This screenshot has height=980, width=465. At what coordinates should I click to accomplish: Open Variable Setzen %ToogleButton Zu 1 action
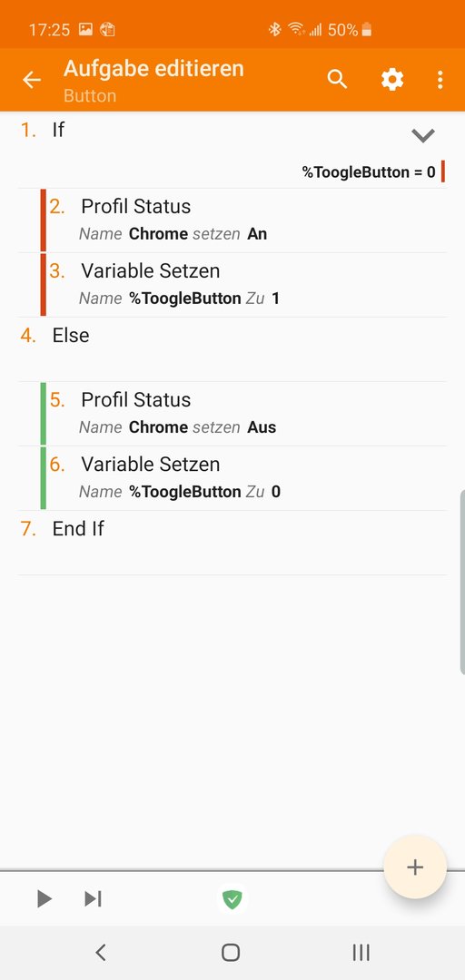pos(244,285)
